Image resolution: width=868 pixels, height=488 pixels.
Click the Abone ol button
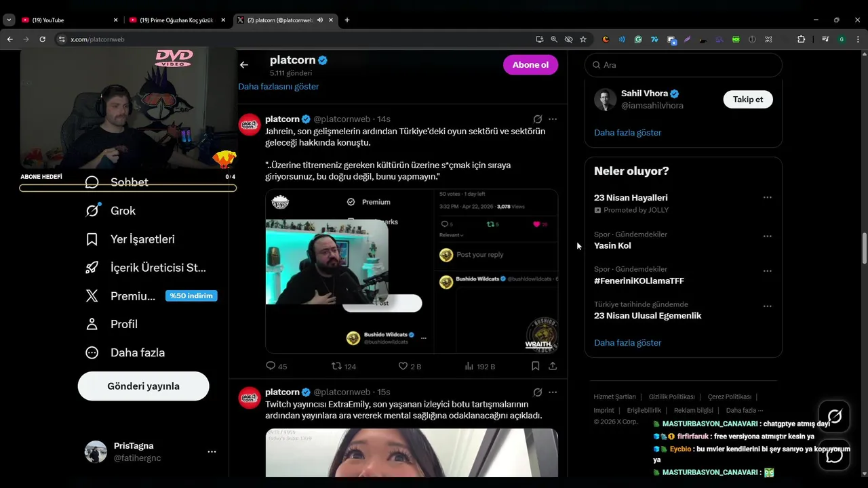530,65
